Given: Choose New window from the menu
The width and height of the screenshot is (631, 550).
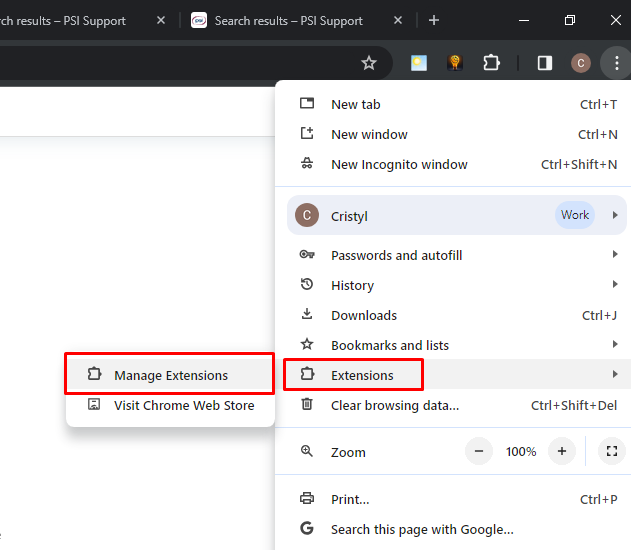Looking at the screenshot, I should 453,134.
